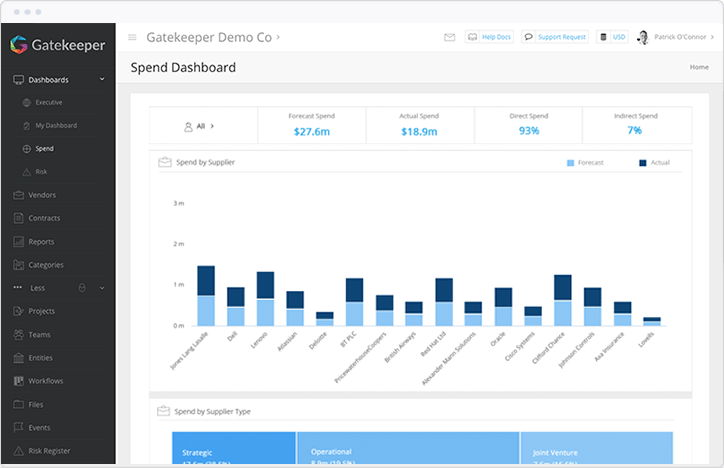Toggle Actual legend swatch
Image resolution: width=724 pixels, height=468 pixels.
coord(642,163)
